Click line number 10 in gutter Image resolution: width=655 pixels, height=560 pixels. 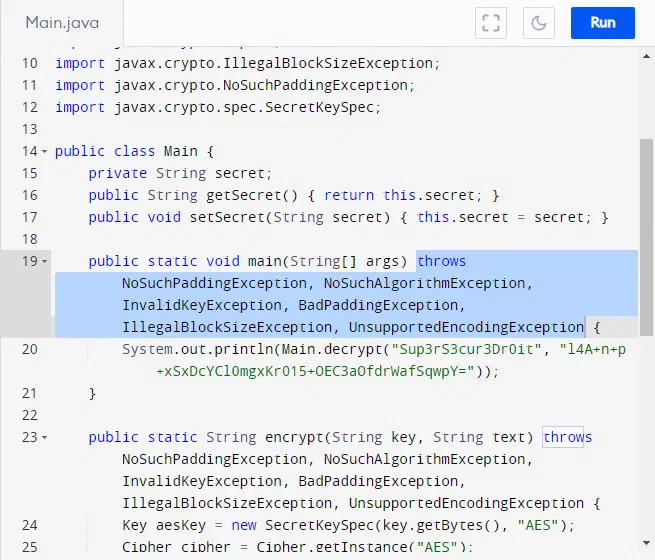tap(30, 63)
